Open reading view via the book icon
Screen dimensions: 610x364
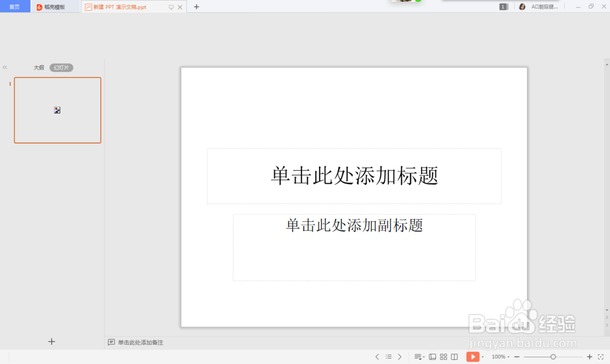pos(454,357)
